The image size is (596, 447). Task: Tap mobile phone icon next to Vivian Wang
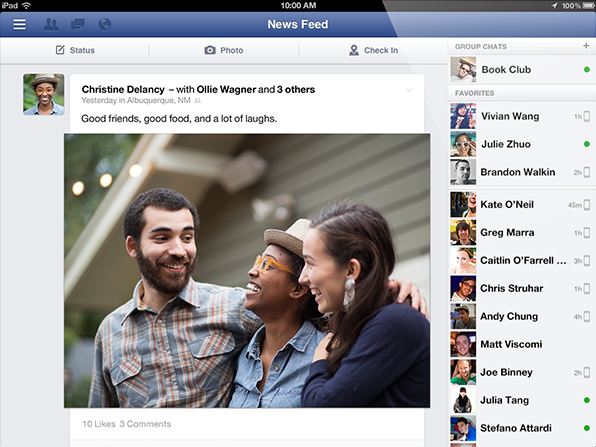[x=587, y=116]
